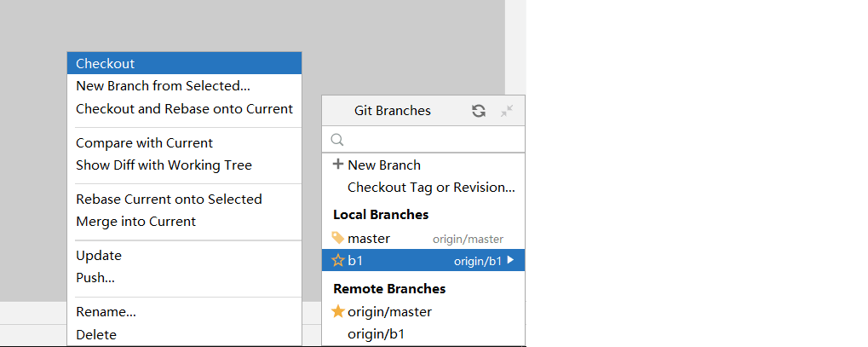Viewport: 868px width, 347px height.
Task: Choose Rename... for the branch
Action: click(106, 311)
